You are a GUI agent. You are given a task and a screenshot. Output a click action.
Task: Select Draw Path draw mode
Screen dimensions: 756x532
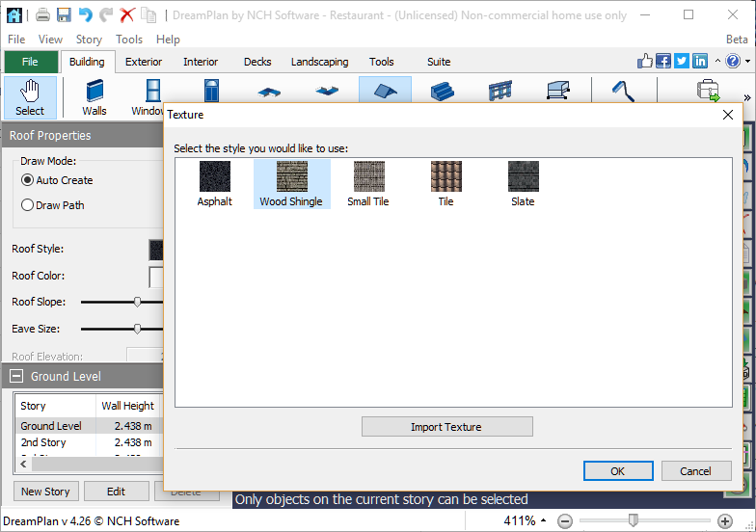[x=27, y=205]
